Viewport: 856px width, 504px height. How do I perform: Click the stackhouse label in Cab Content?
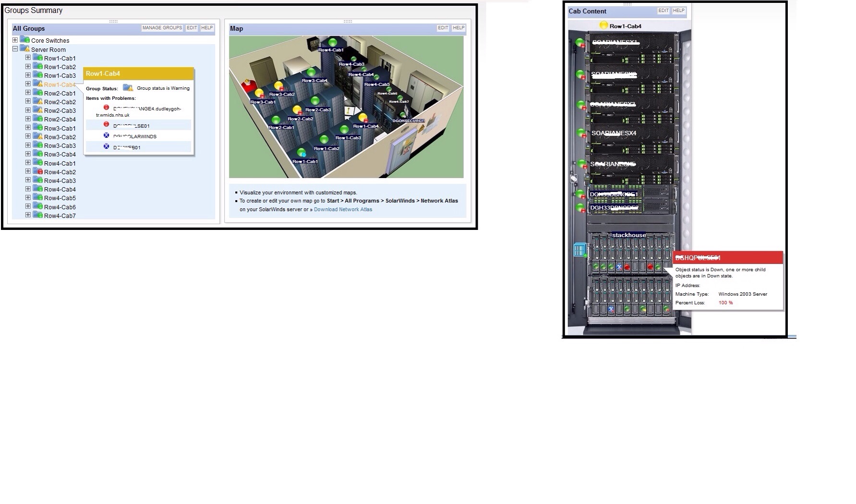click(629, 235)
